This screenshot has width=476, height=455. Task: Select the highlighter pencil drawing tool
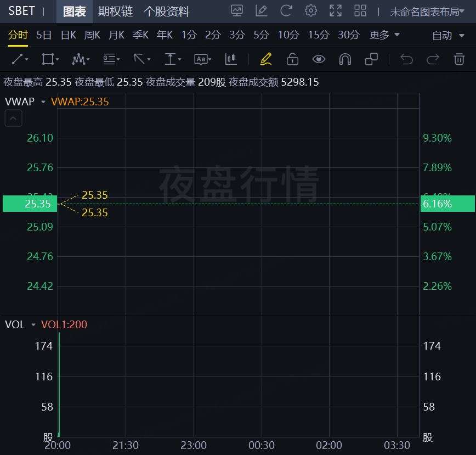tap(266, 59)
